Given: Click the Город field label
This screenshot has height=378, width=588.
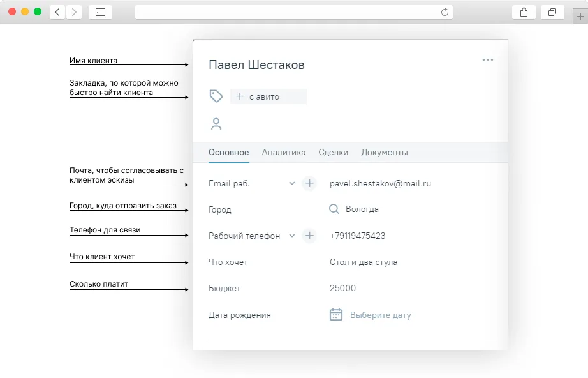Looking at the screenshot, I should point(220,209).
